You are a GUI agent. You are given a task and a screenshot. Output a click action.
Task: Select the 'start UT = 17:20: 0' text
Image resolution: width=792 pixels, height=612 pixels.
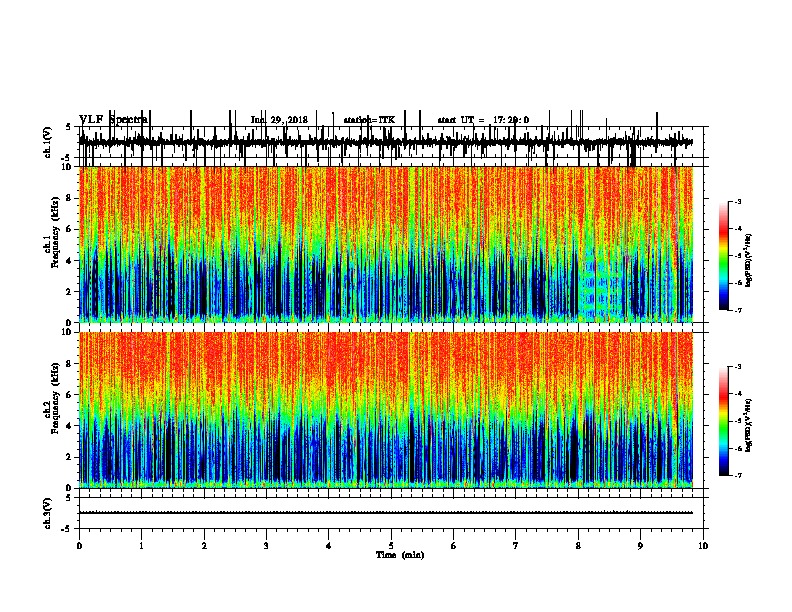tap(483, 120)
